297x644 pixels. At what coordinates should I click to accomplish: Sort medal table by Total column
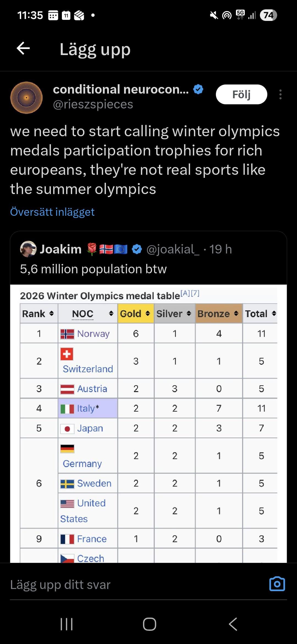point(274,313)
